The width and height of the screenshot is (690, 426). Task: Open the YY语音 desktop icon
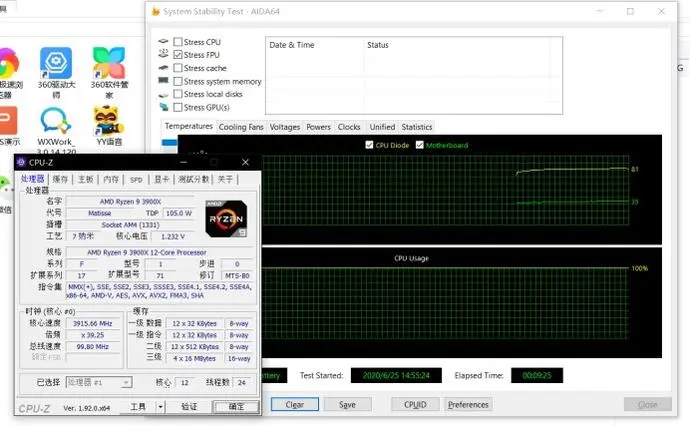click(109, 126)
